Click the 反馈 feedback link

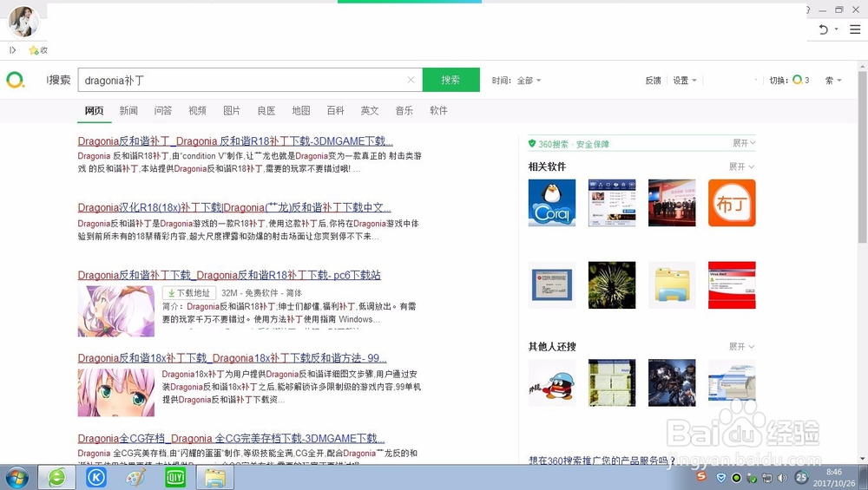pyautogui.click(x=654, y=80)
